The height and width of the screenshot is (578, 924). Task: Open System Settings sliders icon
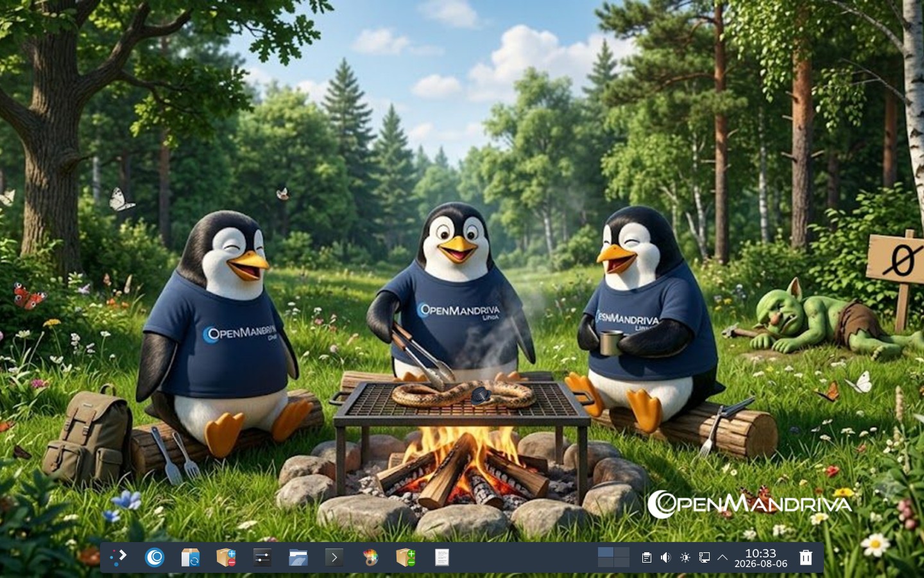[x=262, y=557]
